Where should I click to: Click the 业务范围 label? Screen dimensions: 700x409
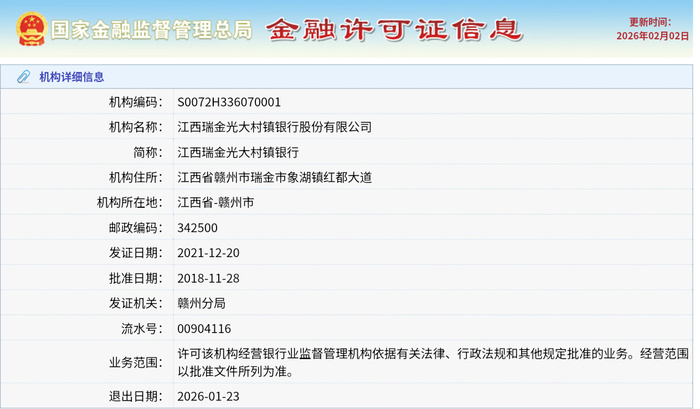(136, 363)
